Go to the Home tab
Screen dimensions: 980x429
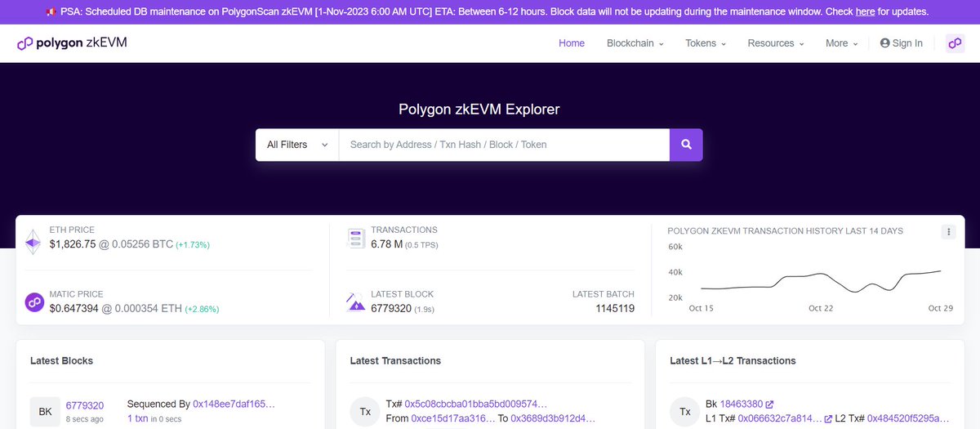click(x=572, y=43)
